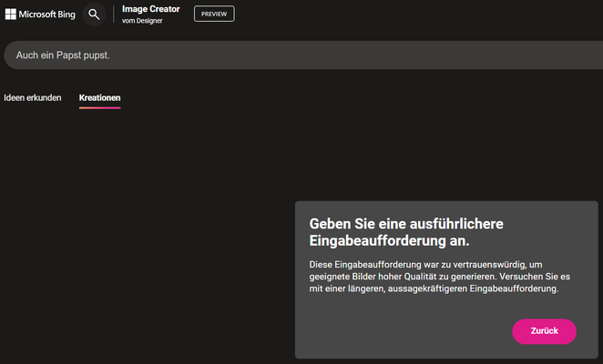Screen dimensions: 603x364
Task: Click the pink Zurück button
Action: point(544,331)
